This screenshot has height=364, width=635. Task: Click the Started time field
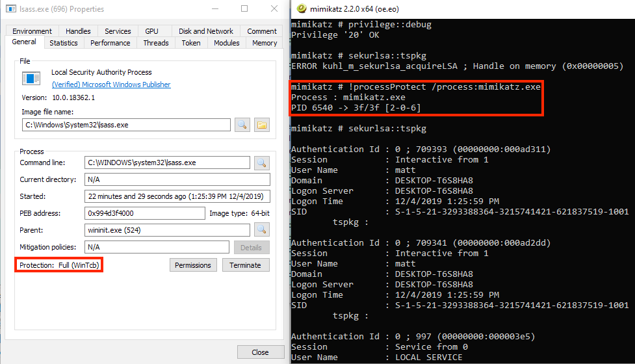[177, 196]
